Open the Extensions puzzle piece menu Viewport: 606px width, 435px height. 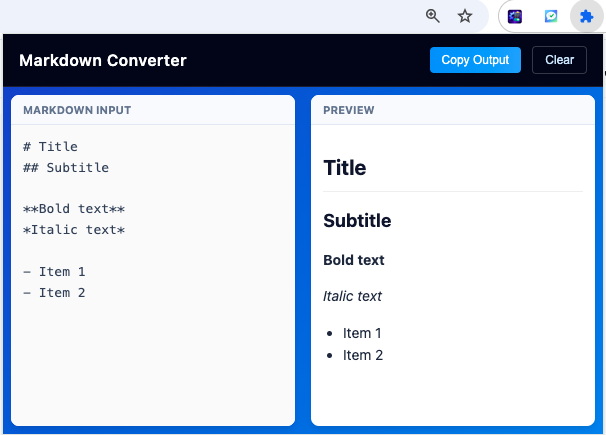click(586, 16)
